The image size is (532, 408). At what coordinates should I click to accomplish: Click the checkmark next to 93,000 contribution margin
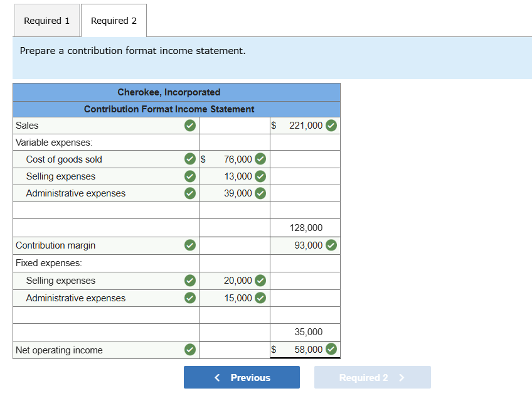point(331,245)
